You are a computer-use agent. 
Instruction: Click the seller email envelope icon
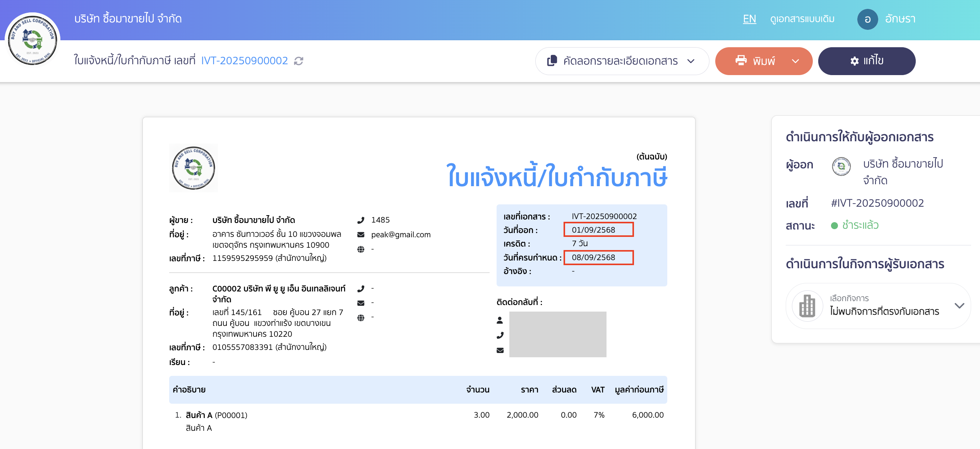[361, 235]
